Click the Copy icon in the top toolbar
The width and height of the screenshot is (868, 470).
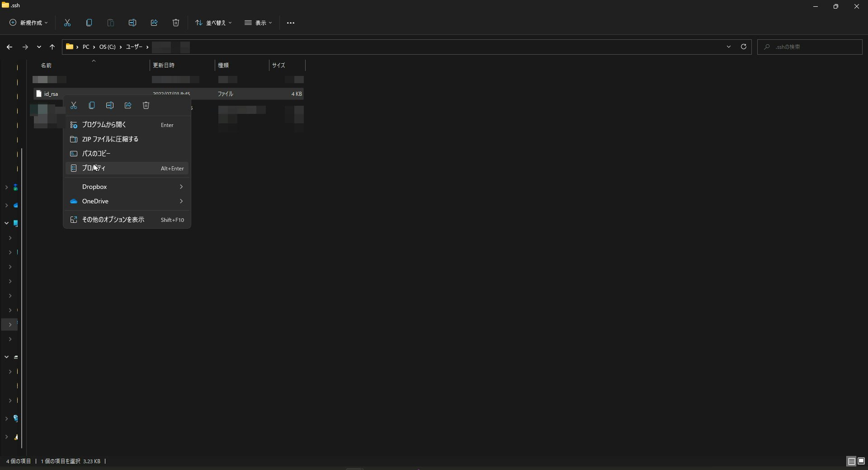[x=89, y=23]
